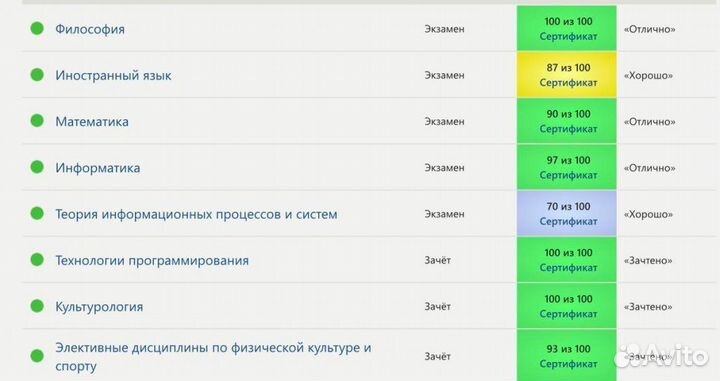Image resolution: width=720 pixels, height=381 pixels.
Task: Click «Хорошо» grade in Теория информационных процессов row
Action: (648, 214)
